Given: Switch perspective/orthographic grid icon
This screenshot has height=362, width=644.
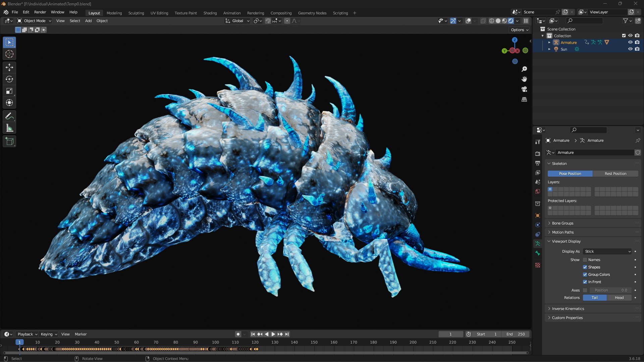Looking at the screenshot, I should (x=524, y=100).
